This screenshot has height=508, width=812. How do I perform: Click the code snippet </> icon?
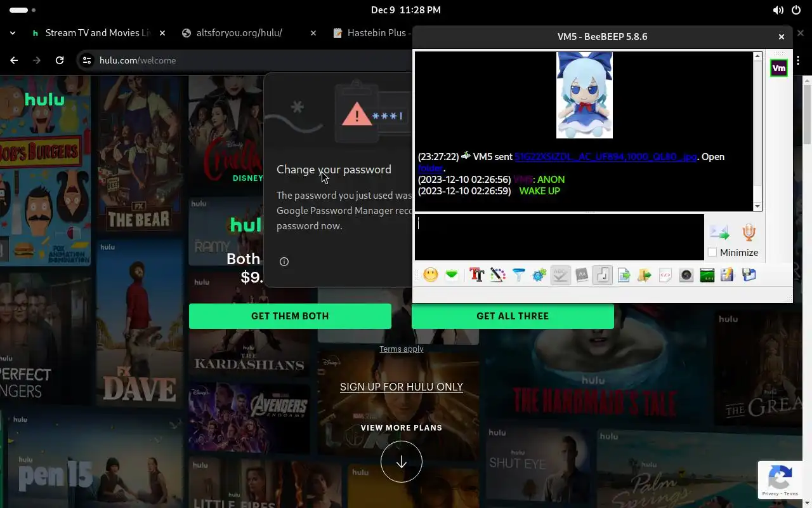coord(665,275)
